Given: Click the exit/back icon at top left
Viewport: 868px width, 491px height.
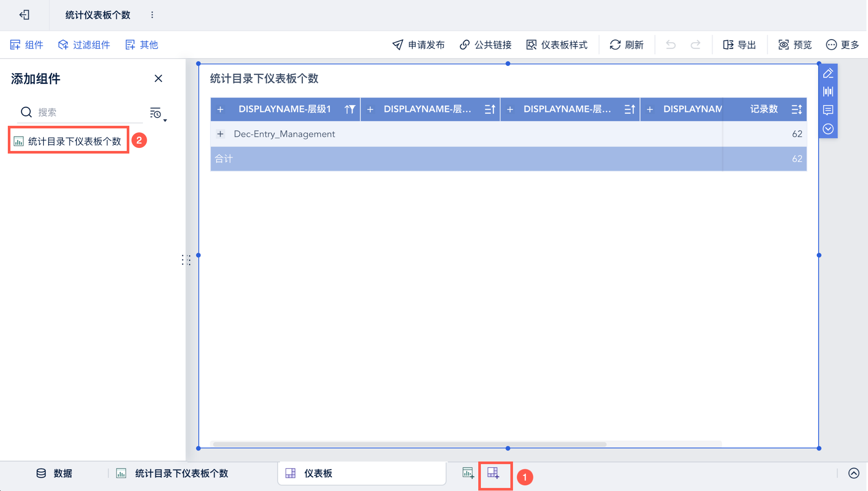Looking at the screenshot, I should pyautogui.click(x=24, y=15).
